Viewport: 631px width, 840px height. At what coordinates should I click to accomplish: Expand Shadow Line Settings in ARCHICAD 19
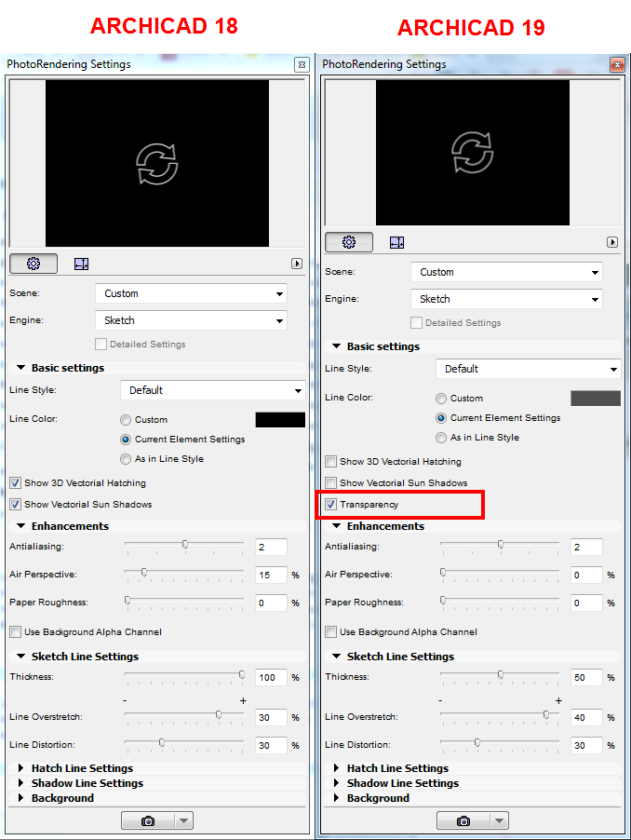tap(337, 783)
